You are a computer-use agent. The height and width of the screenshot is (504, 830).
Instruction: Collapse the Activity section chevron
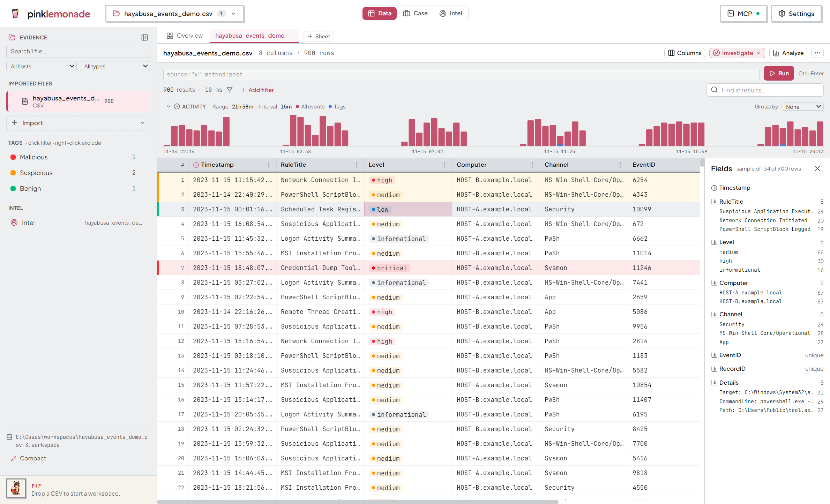[168, 106]
